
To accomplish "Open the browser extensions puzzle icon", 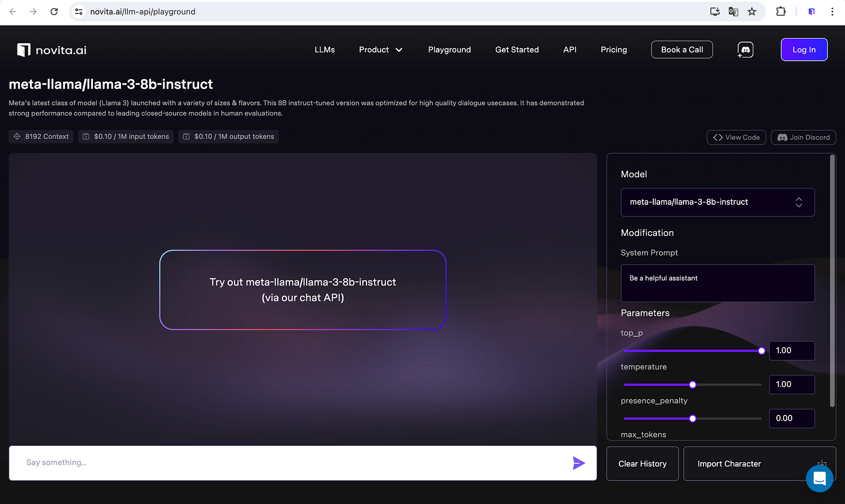I will pos(781,12).
